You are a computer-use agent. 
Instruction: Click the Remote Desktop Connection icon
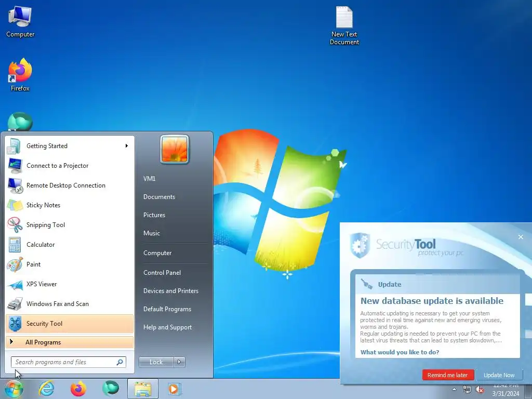click(x=14, y=185)
